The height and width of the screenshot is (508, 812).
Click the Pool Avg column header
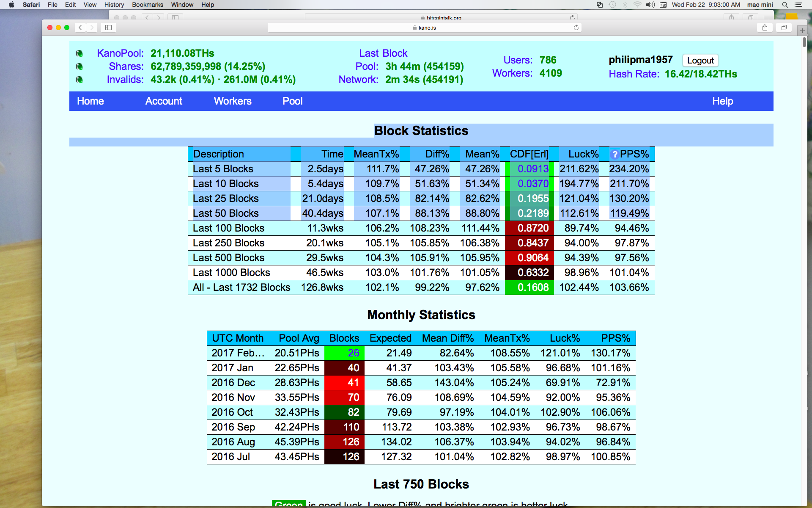tap(299, 338)
